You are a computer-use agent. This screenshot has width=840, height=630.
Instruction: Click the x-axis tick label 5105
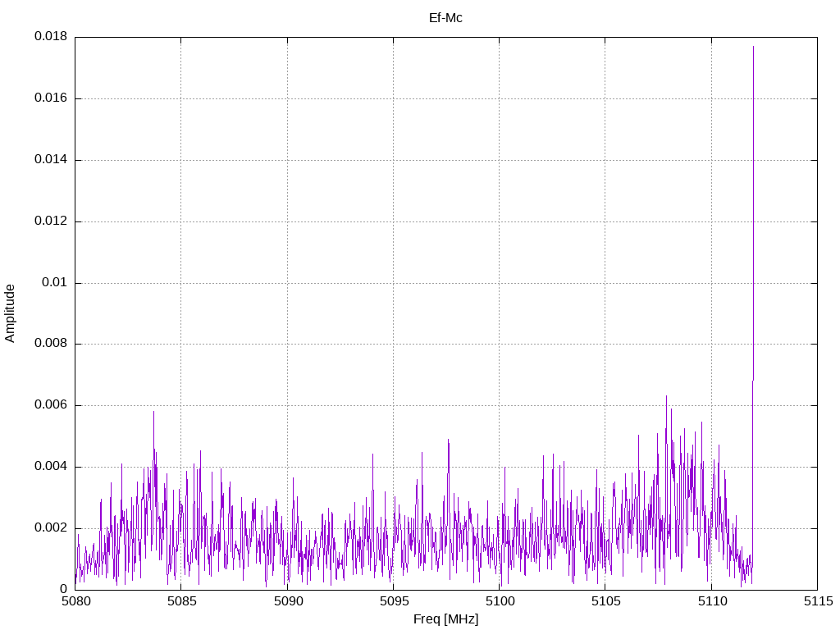coord(606,601)
